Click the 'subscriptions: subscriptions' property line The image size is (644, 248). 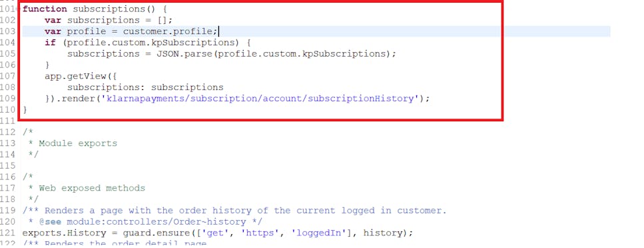145,87
